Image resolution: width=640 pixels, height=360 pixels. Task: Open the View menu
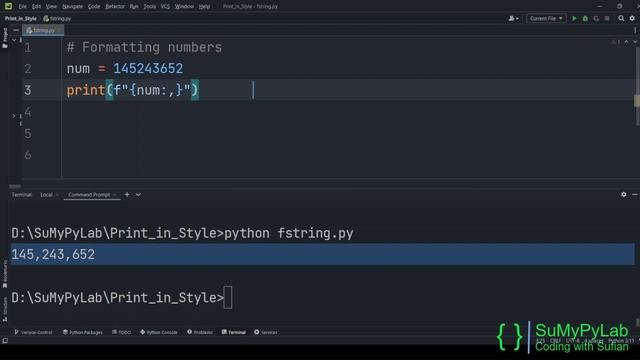(x=51, y=7)
